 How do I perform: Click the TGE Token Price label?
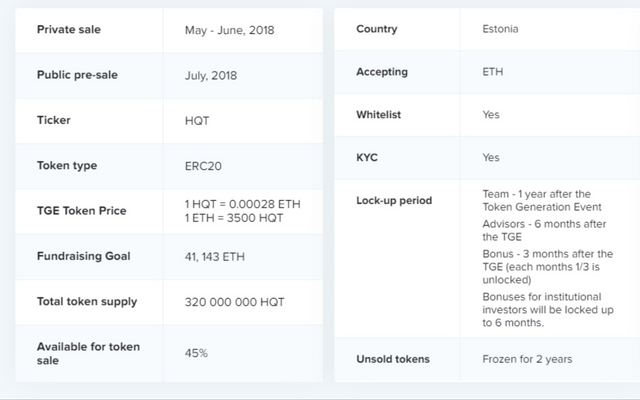pyautogui.click(x=83, y=211)
